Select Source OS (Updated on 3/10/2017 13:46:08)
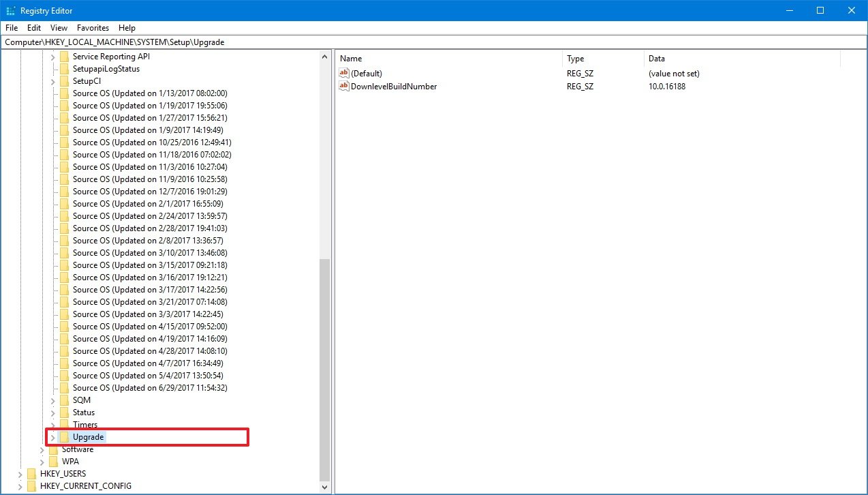 [x=150, y=253]
